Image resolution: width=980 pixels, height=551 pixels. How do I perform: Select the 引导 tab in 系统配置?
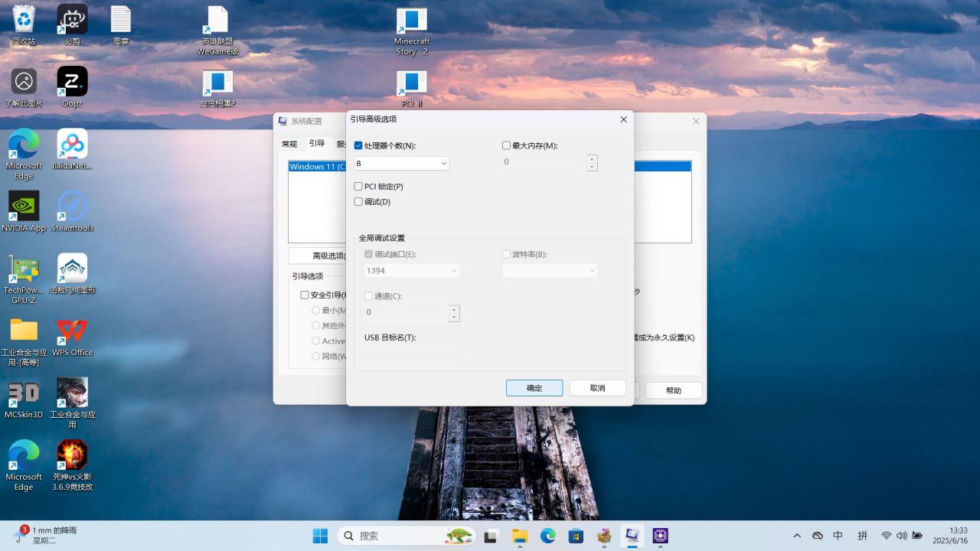[x=317, y=143]
